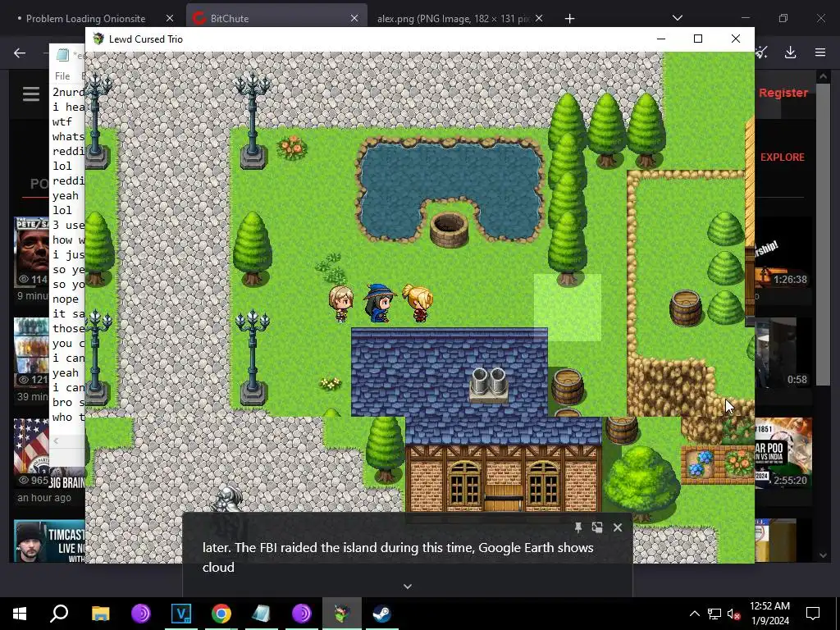The height and width of the screenshot is (630, 840).
Task: Switch to Lewd Cursed Trio taskbar icon
Action: coord(342,614)
